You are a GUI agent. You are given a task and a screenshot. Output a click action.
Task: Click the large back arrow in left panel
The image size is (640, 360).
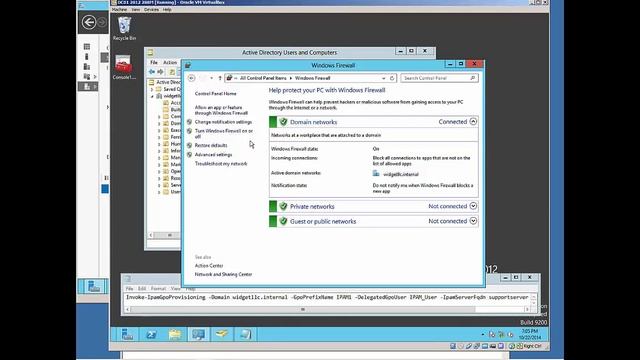point(89,22)
